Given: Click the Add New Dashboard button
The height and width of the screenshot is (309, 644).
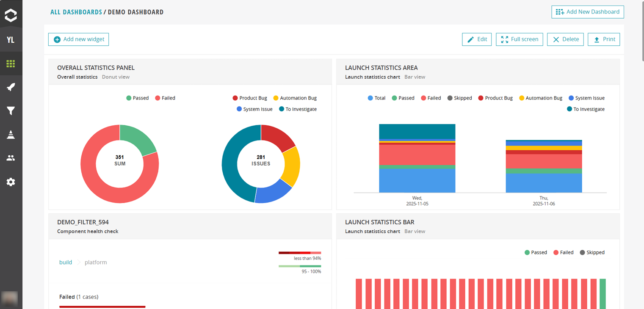Looking at the screenshot, I should 588,12.
